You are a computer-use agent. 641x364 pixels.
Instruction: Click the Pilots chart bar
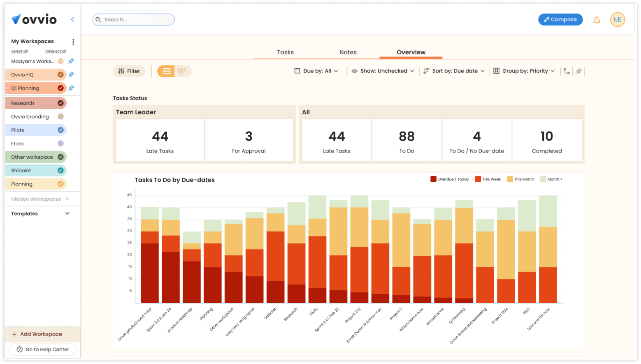point(317,249)
